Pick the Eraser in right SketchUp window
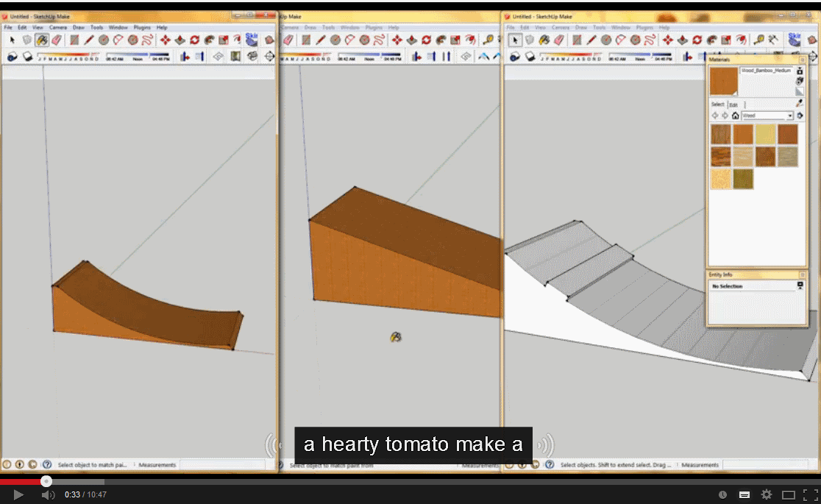Screen dimensions: 821x504 (x=559, y=40)
